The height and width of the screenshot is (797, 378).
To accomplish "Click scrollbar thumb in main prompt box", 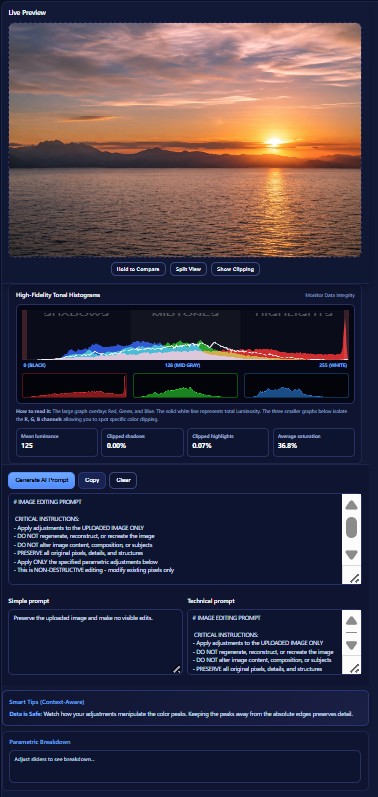I will click(352, 528).
